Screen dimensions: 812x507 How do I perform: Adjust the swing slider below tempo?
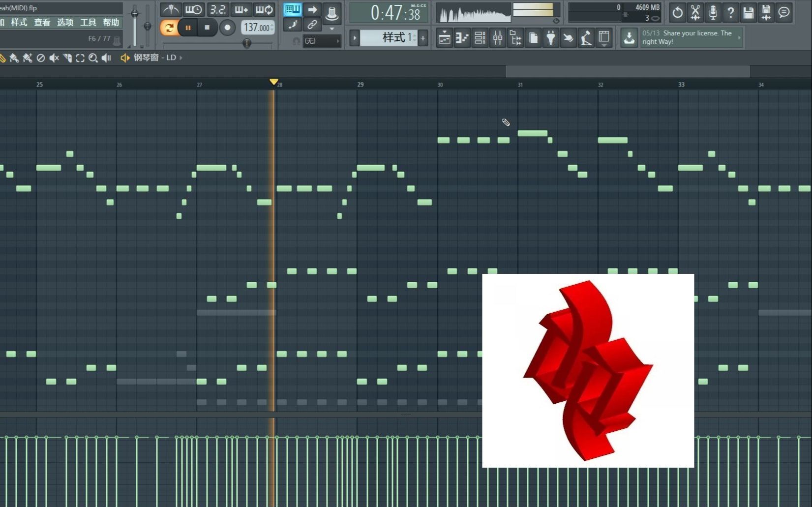click(247, 43)
